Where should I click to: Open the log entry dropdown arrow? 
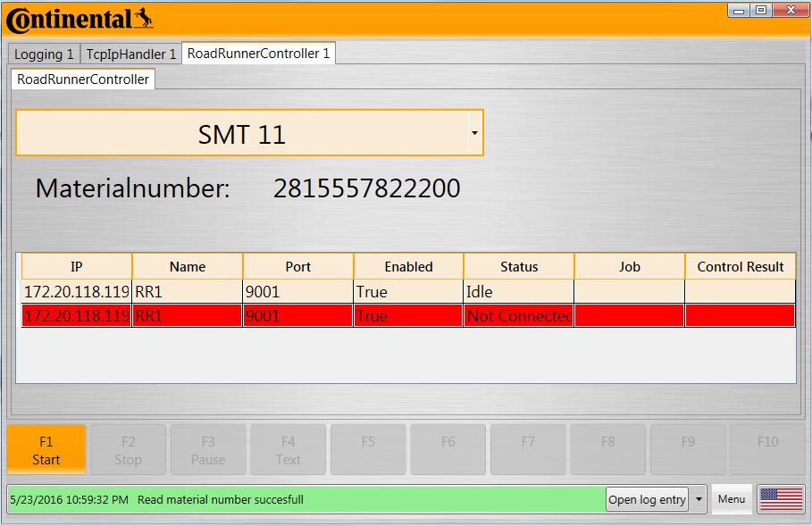point(699,499)
